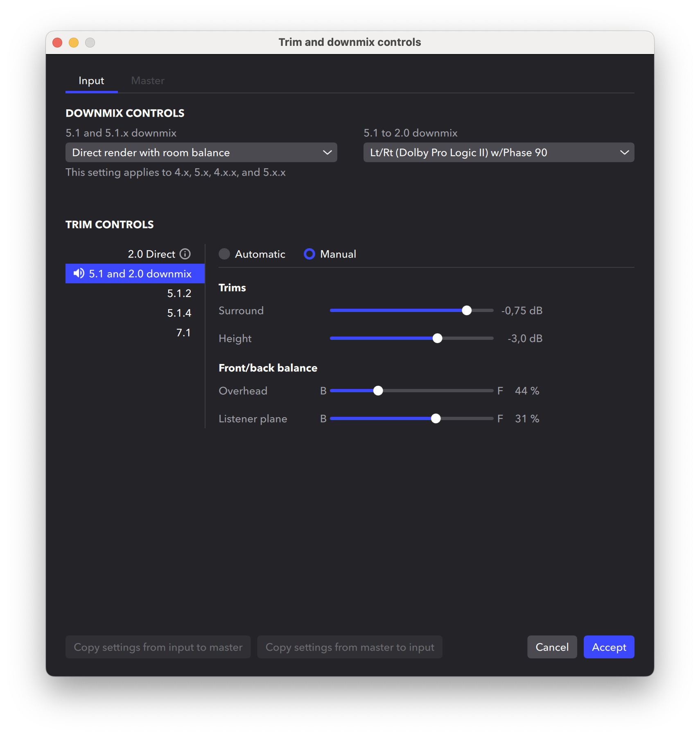700x737 pixels.
Task: Click the yellow minimize traffic light
Action: (x=74, y=42)
